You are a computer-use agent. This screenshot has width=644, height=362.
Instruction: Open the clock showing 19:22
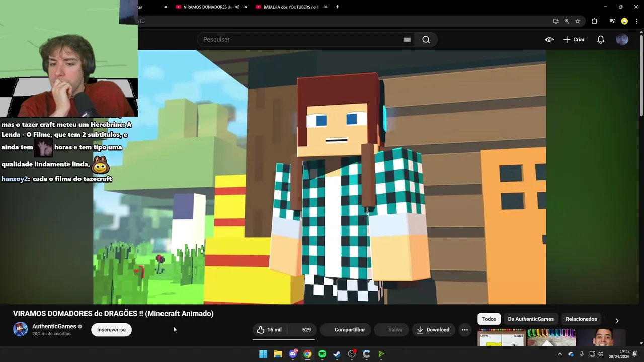click(619, 354)
